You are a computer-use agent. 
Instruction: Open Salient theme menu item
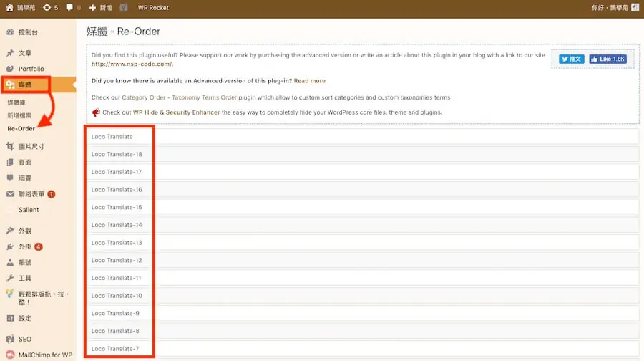pyautogui.click(x=29, y=210)
